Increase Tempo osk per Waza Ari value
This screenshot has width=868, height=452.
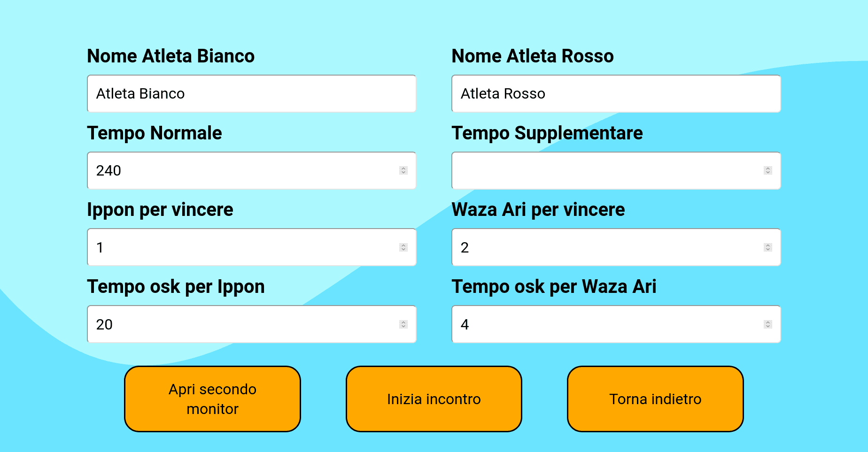coord(768,322)
